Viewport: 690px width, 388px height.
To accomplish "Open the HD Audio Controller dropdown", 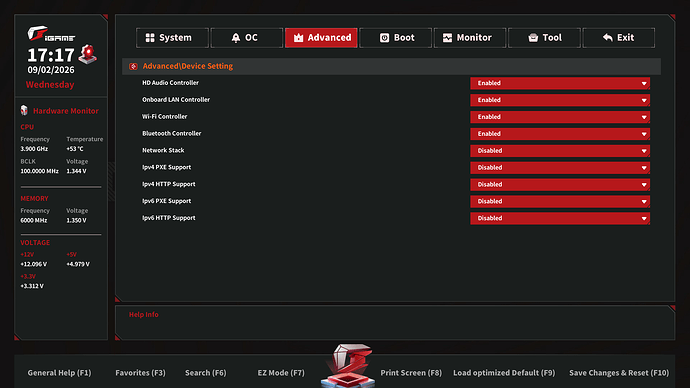I will click(560, 83).
